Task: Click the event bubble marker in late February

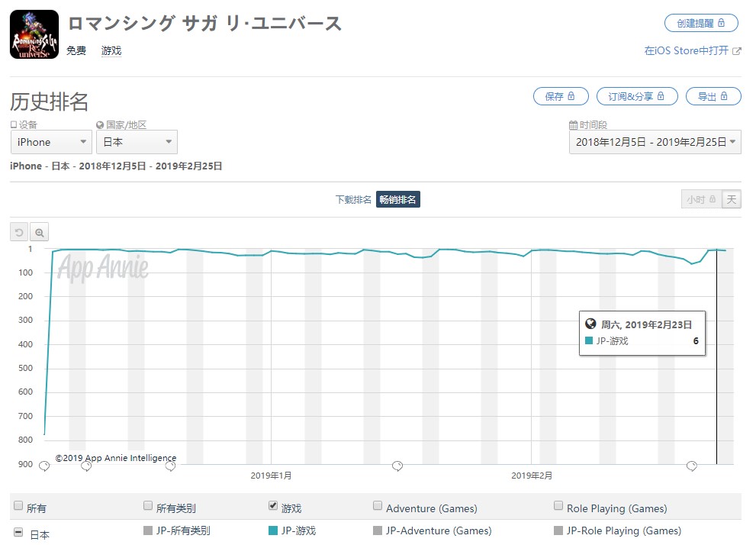Action: click(691, 466)
